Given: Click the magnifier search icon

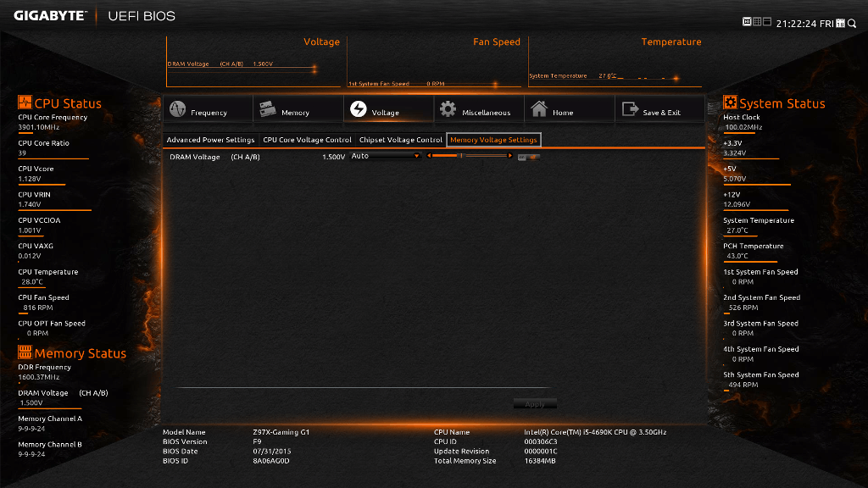Looking at the screenshot, I should tap(852, 23).
